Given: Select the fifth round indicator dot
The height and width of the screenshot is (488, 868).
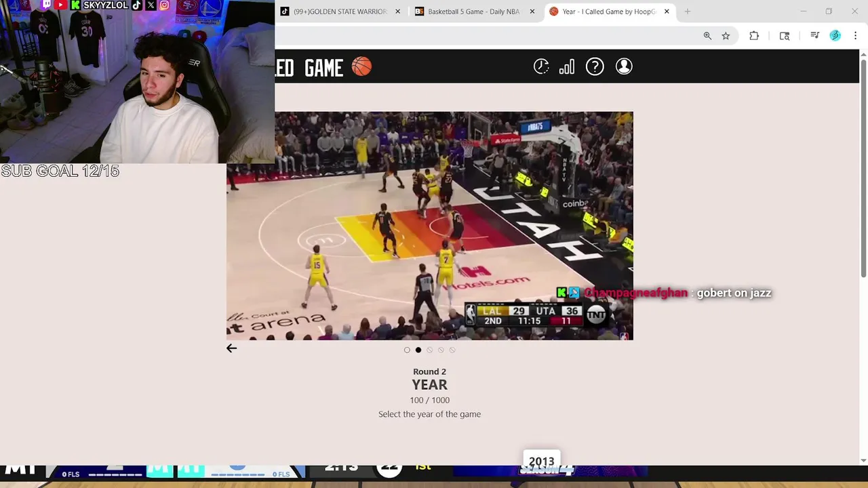Looking at the screenshot, I should pos(452,350).
